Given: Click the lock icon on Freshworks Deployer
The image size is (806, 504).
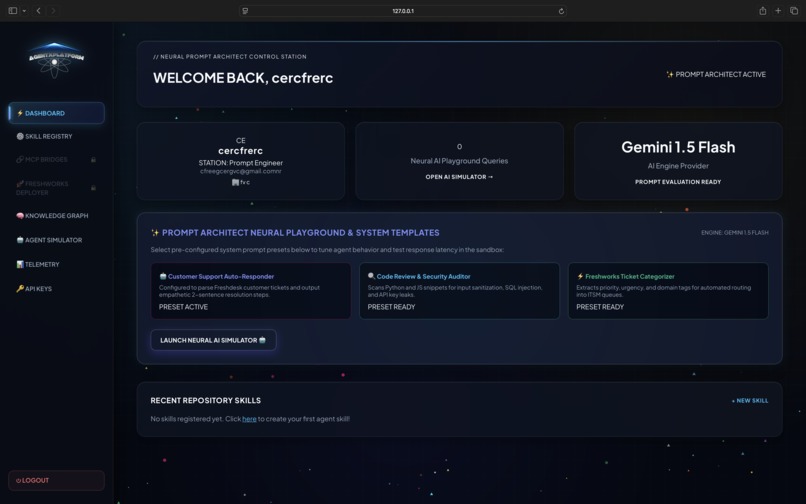Looking at the screenshot, I should click(93, 188).
